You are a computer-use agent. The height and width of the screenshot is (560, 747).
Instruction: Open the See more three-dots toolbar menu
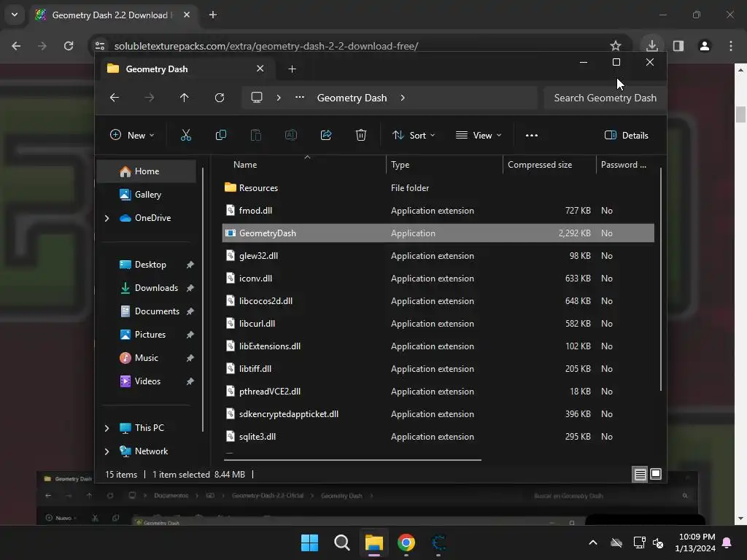[532, 135]
